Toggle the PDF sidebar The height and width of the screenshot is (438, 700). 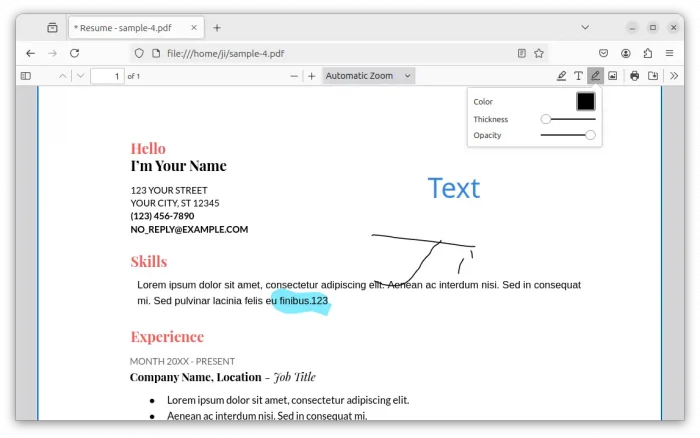(x=26, y=76)
